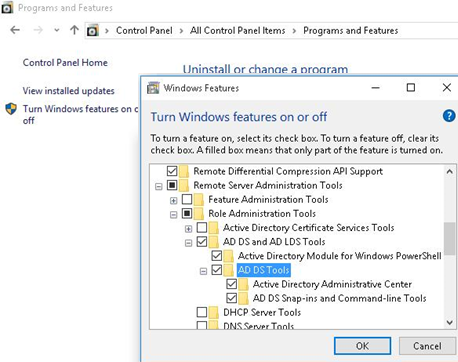Open the Control Panel Home link
458x362 pixels.
point(65,62)
